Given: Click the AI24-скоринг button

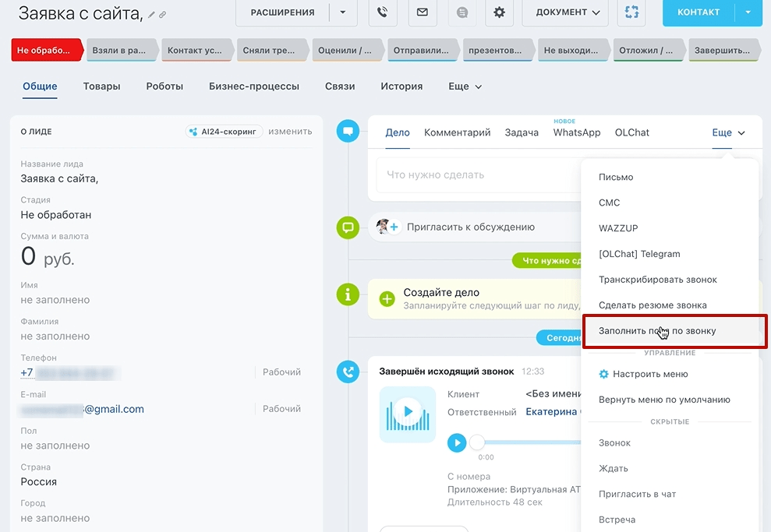Looking at the screenshot, I should [x=224, y=132].
